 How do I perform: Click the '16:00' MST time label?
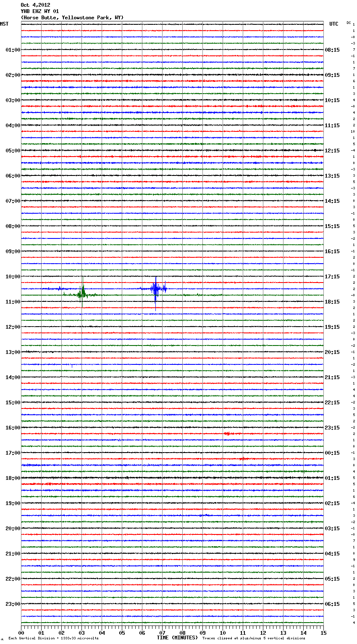13,428
